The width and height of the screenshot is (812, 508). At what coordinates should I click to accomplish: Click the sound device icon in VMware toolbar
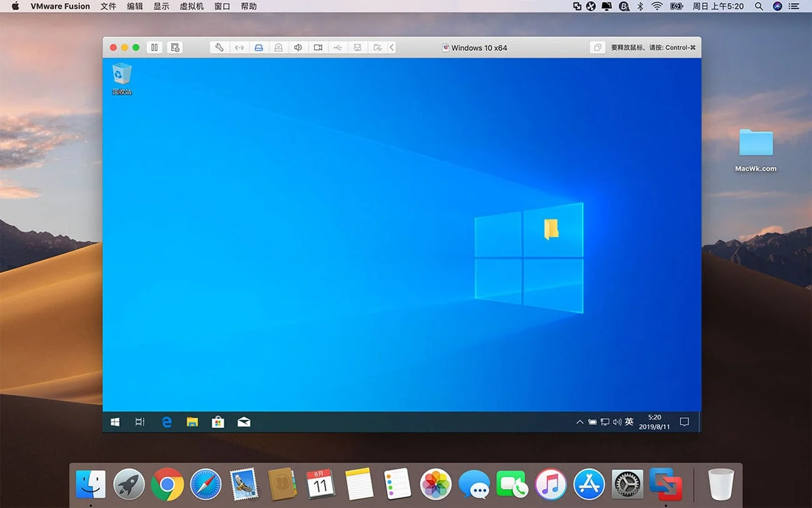click(297, 47)
